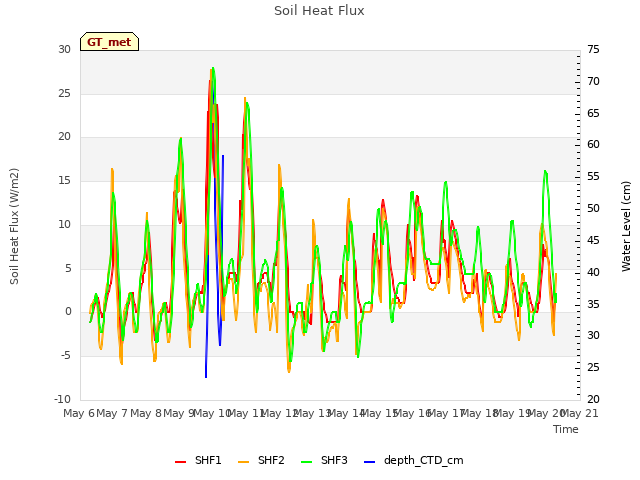Click the -10 left axis tick label
Image resolution: width=640 pixels, height=480 pixels.
(x=62, y=399)
